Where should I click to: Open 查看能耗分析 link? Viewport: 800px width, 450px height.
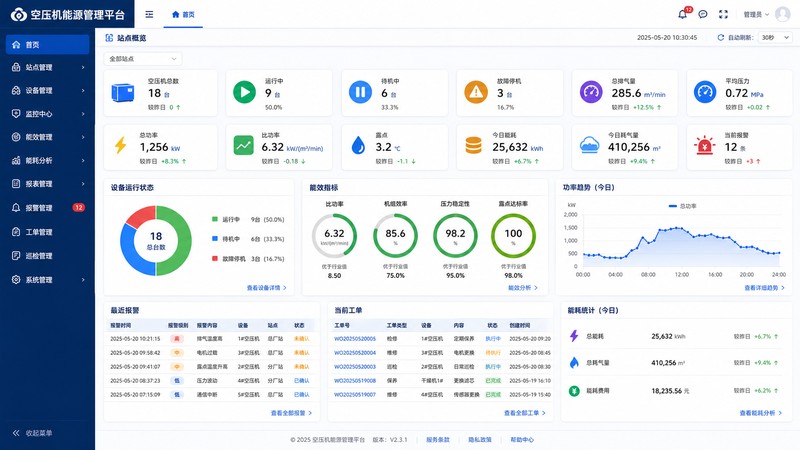[761, 413]
